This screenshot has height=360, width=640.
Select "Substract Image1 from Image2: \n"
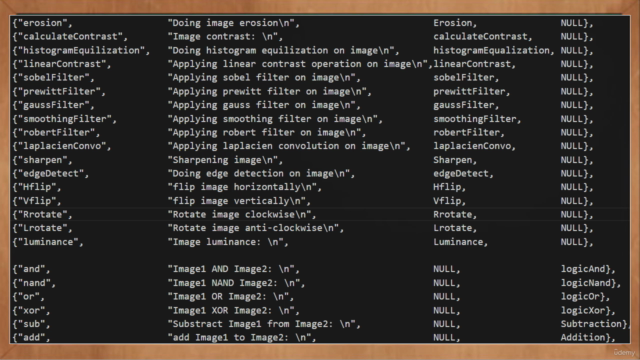(262, 324)
